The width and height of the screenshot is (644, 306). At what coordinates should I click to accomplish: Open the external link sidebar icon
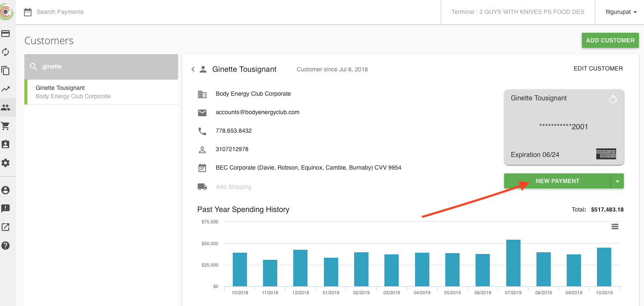(5, 227)
